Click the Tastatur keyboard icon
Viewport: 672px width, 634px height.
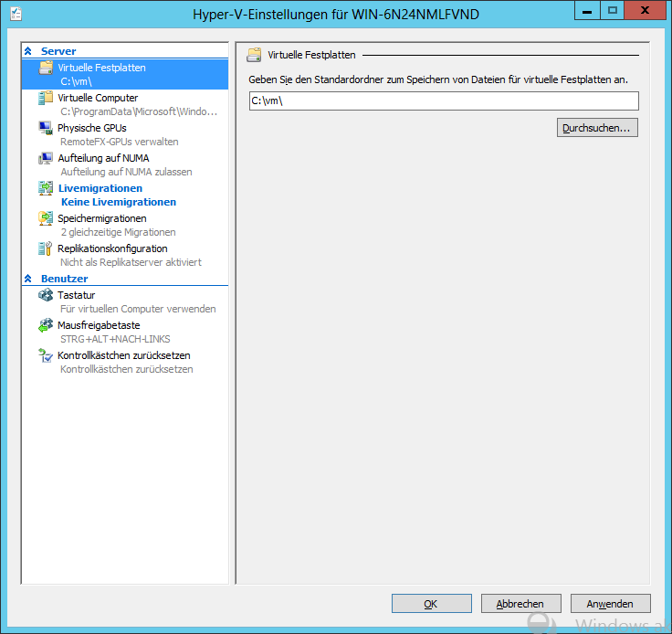[46, 296]
